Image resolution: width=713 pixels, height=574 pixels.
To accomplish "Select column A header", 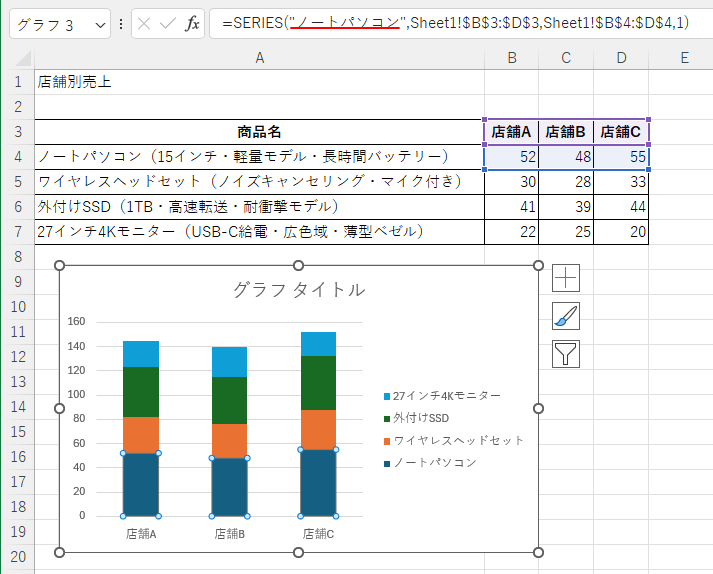I will (x=260, y=58).
